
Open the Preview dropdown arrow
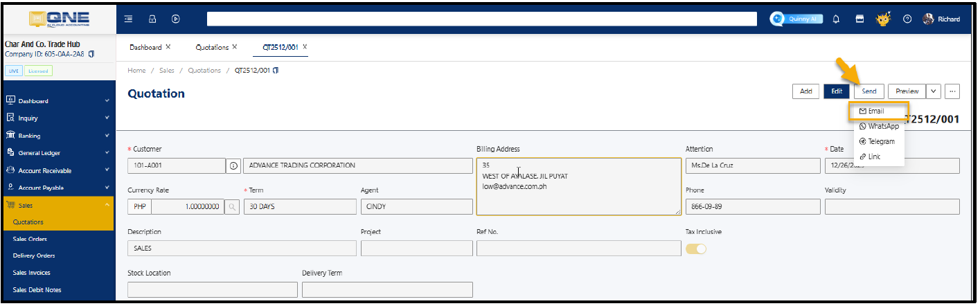934,91
